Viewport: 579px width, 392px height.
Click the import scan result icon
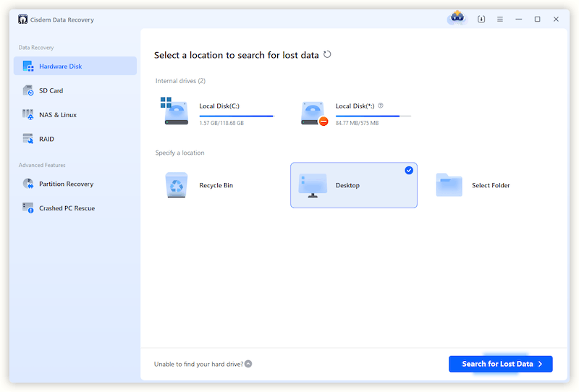(x=481, y=20)
